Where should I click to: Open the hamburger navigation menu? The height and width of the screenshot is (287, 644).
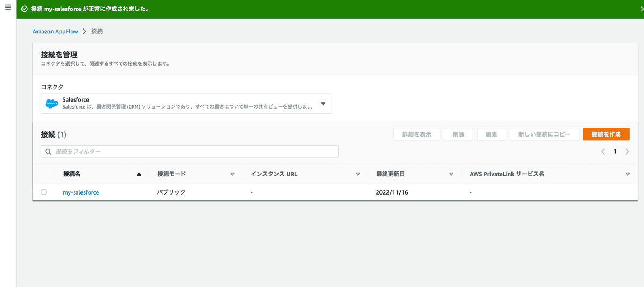pos(8,8)
